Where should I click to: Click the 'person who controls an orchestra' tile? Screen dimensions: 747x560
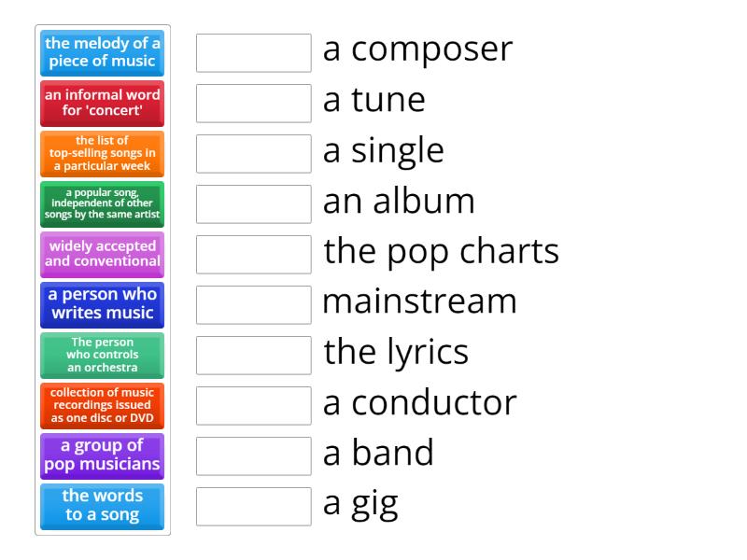point(102,355)
